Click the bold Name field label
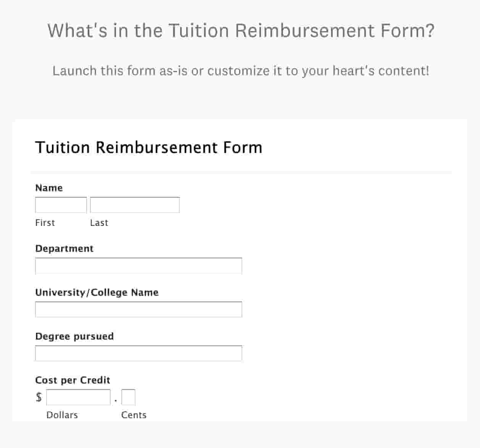480x448 pixels. tap(49, 188)
